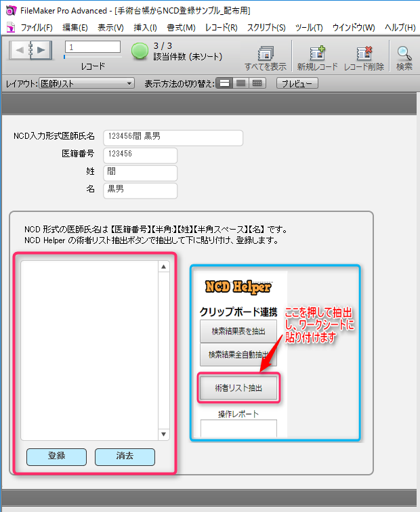Go to previous record in book icon

19,50
